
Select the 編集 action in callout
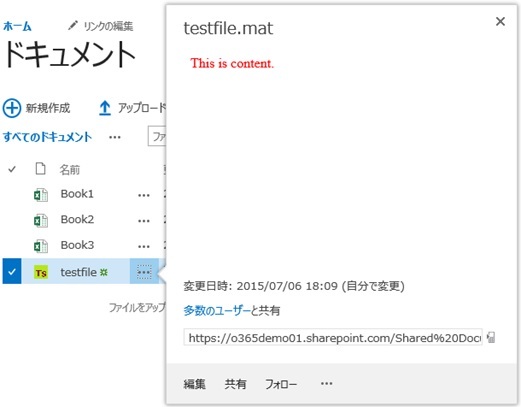pos(194,384)
